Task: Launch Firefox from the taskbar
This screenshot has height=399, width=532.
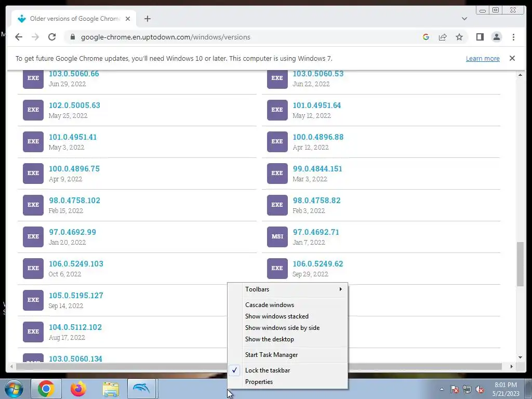Action: [x=78, y=389]
